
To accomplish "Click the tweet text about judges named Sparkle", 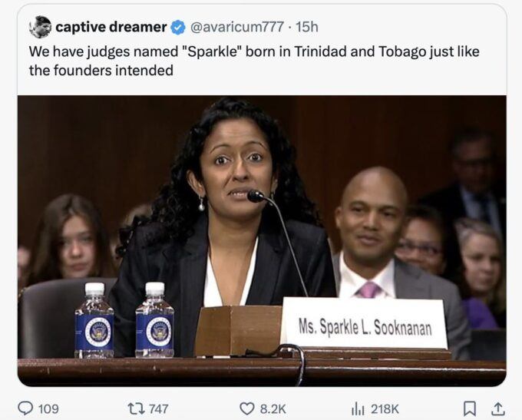I will [254, 61].
